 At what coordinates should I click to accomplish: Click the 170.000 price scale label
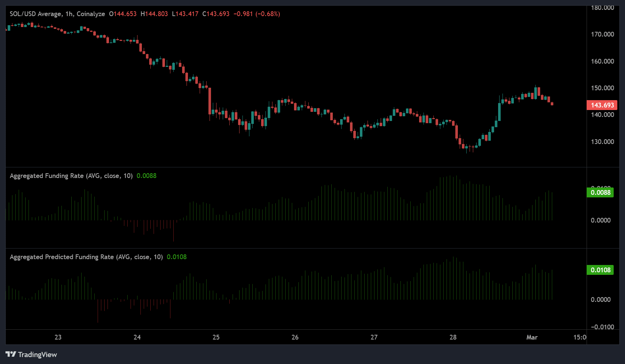pos(602,34)
